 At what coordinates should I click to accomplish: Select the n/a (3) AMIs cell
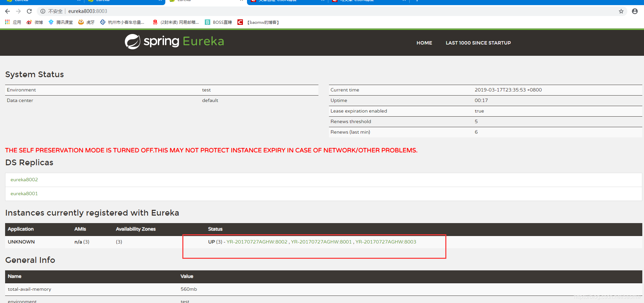(82, 242)
